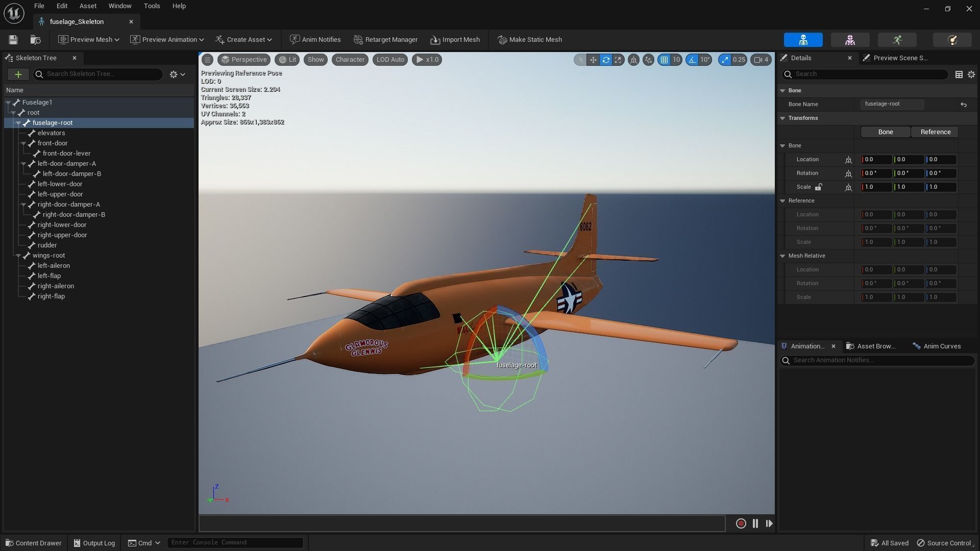Open Details panel settings gear

971,74
